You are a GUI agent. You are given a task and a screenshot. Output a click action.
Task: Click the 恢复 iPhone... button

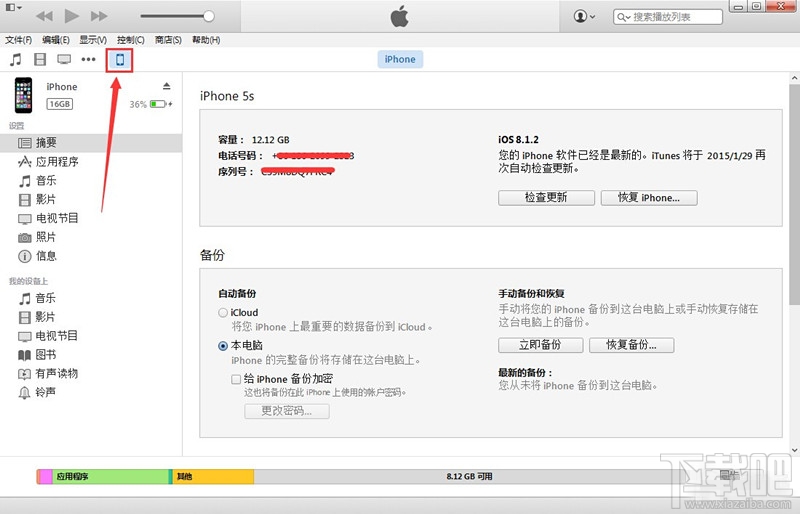(649, 198)
